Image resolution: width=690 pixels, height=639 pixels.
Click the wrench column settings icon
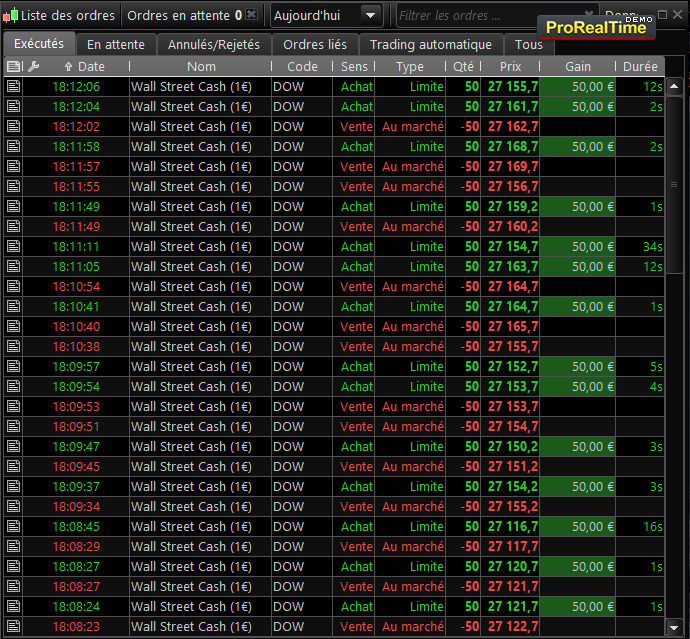point(33,66)
